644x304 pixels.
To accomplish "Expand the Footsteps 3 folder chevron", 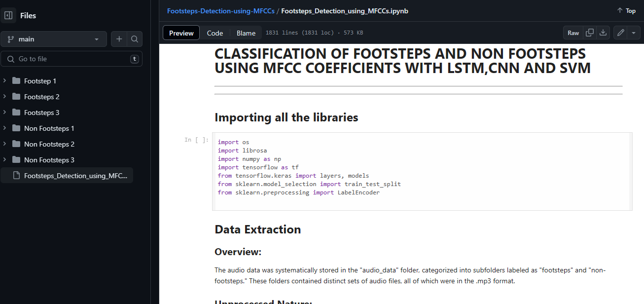I will coord(4,112).
